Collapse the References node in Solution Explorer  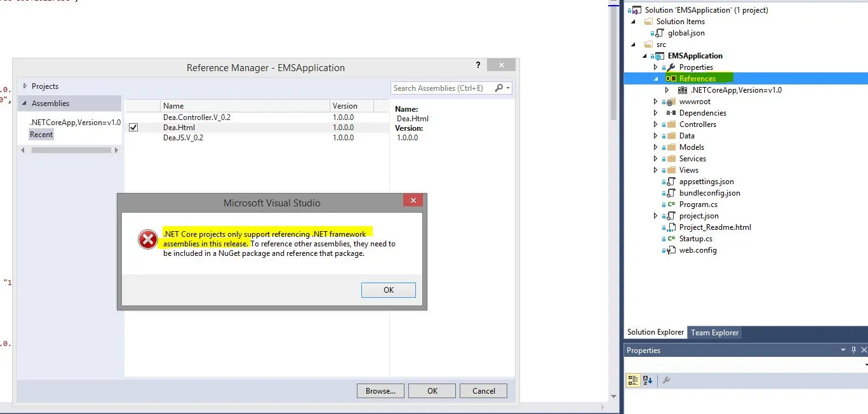[657, 79]
